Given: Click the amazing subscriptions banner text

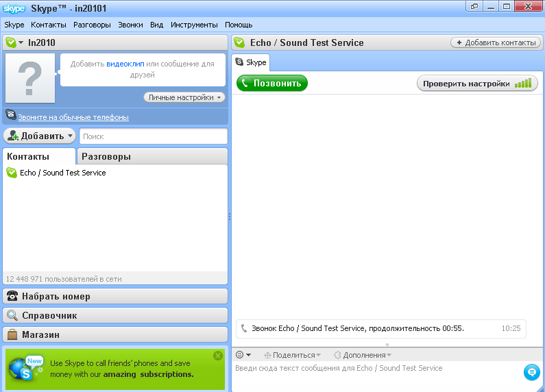Looking at the screenshot, I should [148, 374].
